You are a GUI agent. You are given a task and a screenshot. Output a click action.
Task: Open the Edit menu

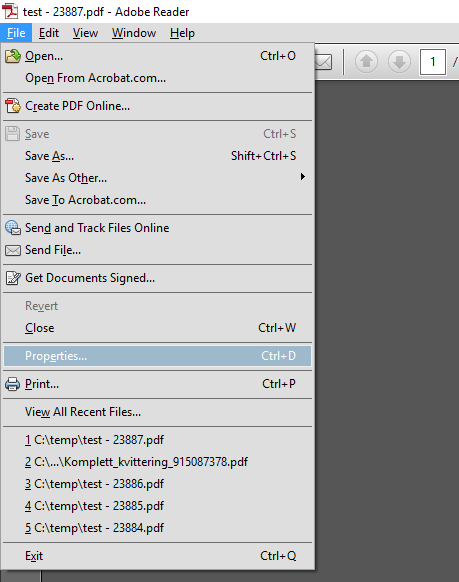pos(49,33)
